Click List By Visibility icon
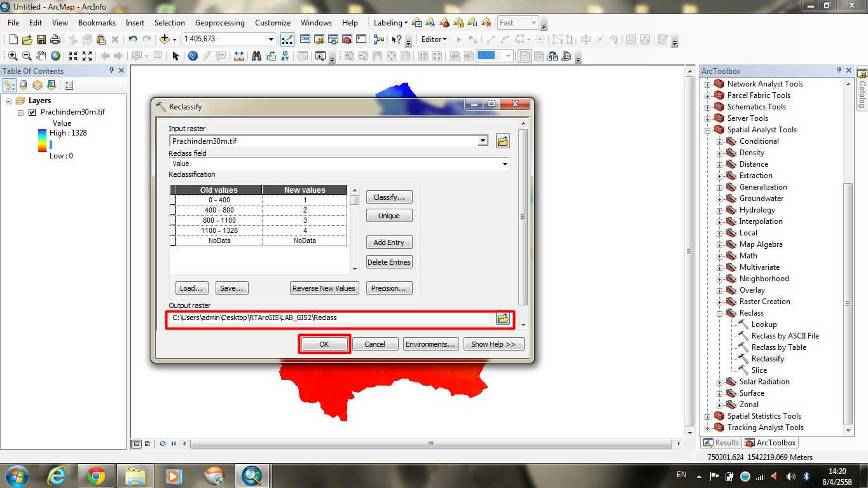This screenshot has height=488, width=868. (x=38, y=85)
